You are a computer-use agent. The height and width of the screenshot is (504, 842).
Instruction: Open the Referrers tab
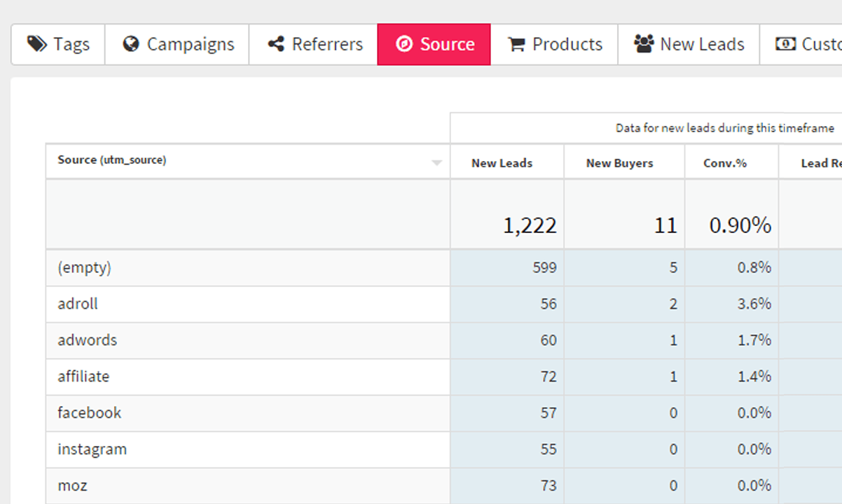pos(313,44)
